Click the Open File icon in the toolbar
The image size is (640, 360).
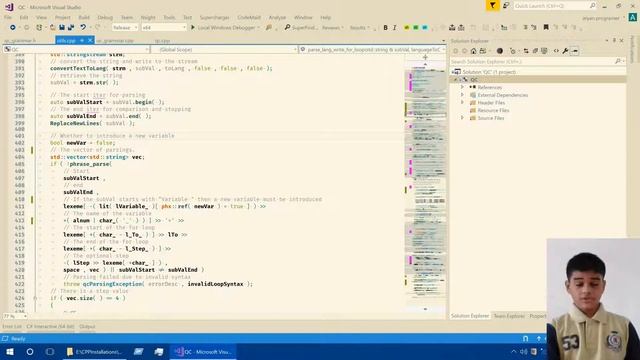point(52,27)
